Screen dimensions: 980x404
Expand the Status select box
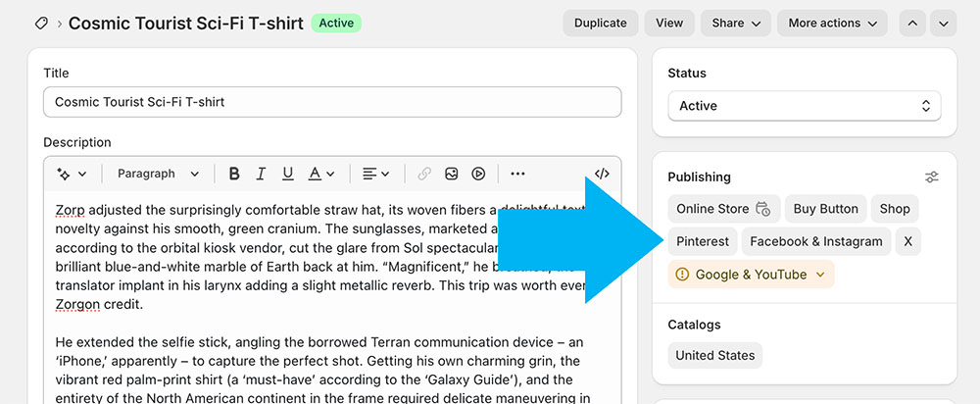coord(804,106)
